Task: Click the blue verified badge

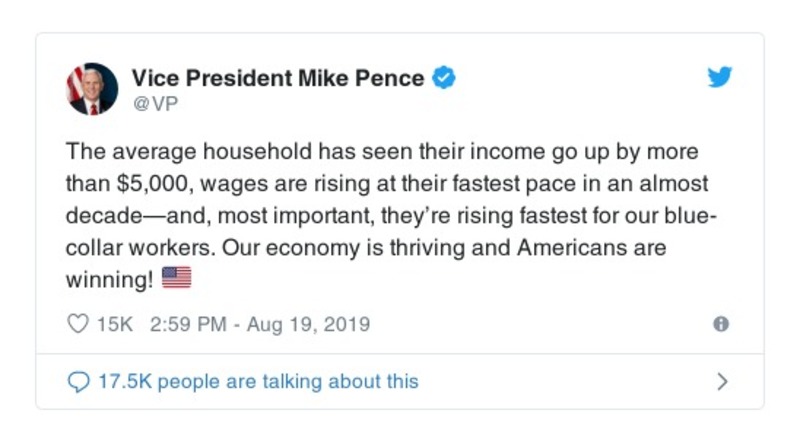Action: tap(443, 78)
